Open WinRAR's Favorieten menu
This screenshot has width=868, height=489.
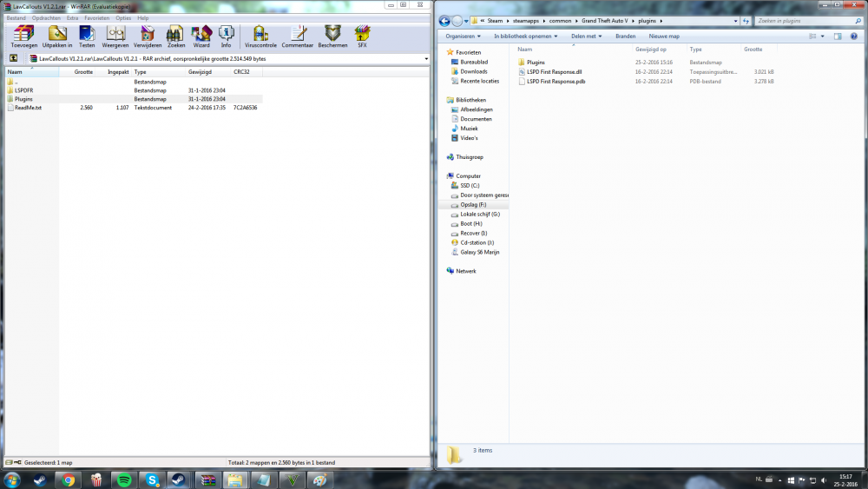click(x=97, y=17)
